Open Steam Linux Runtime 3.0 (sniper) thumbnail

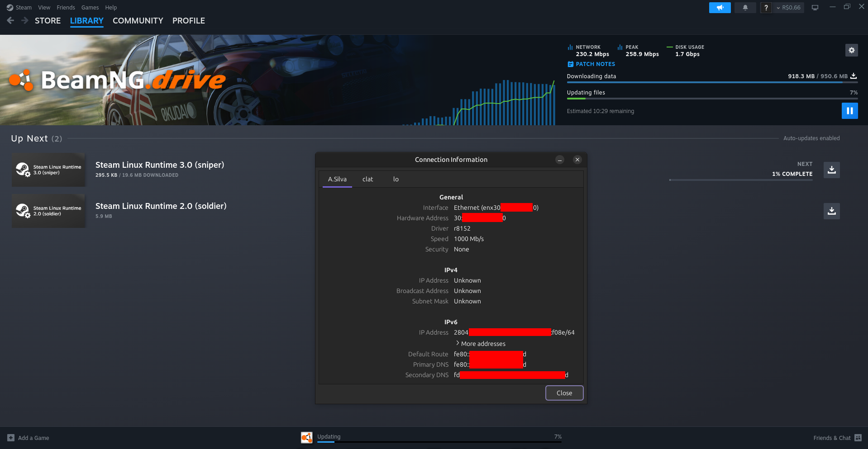pyautogui.click(x=48, y=170)
